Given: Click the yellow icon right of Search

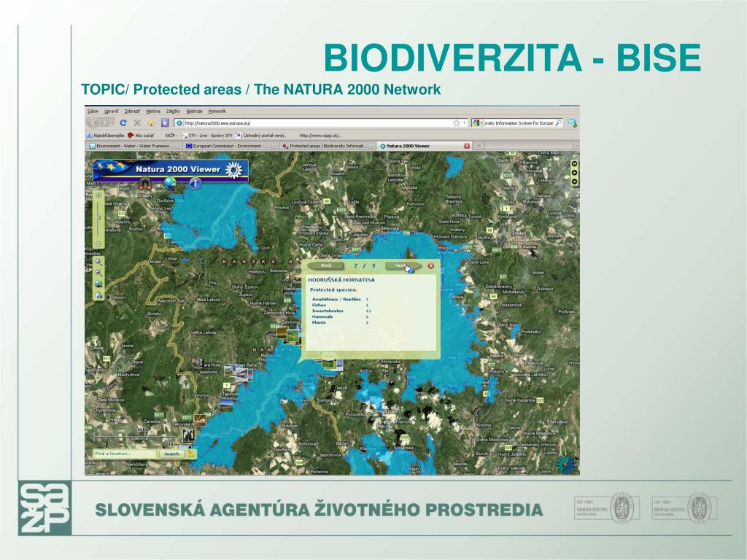Looking at the screenshot, I should tap(191, 454).
